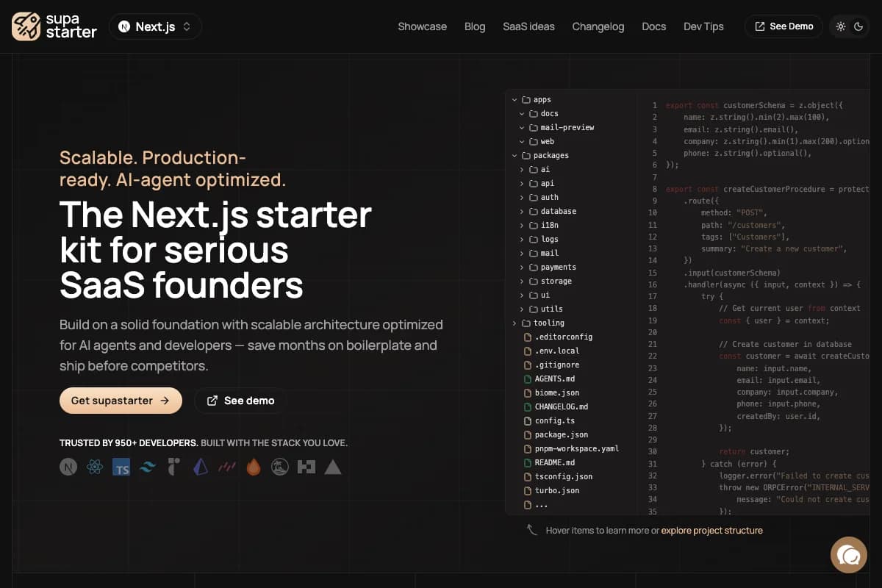Click the Prisma logo
This screenshot has width=882, height=588.
tap(201, 466)
